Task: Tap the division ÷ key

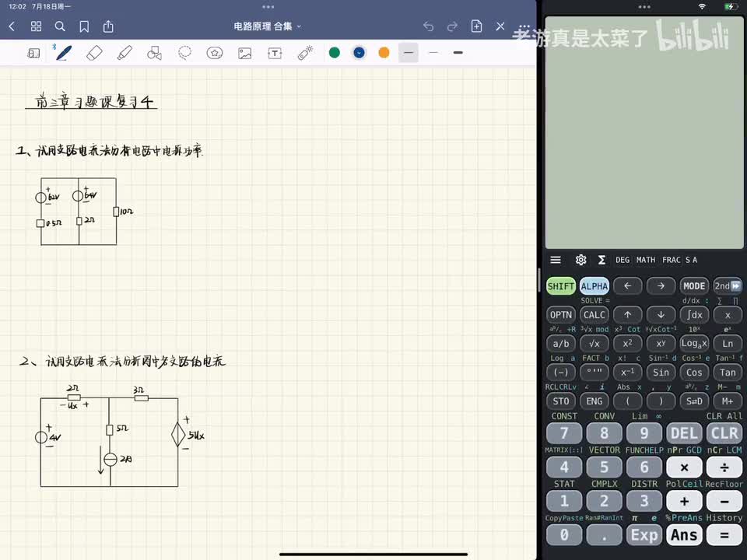Action: point(724,467)
